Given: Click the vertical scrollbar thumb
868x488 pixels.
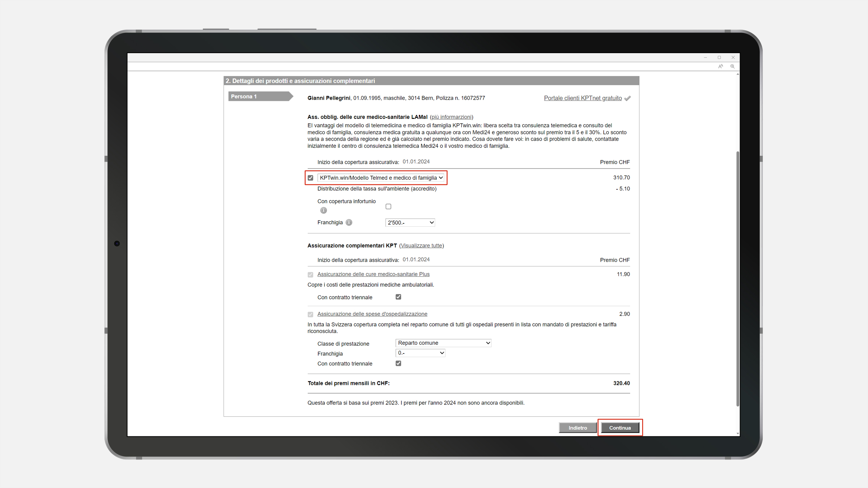Looking at the screenshot, I should [x=737, y=278].
